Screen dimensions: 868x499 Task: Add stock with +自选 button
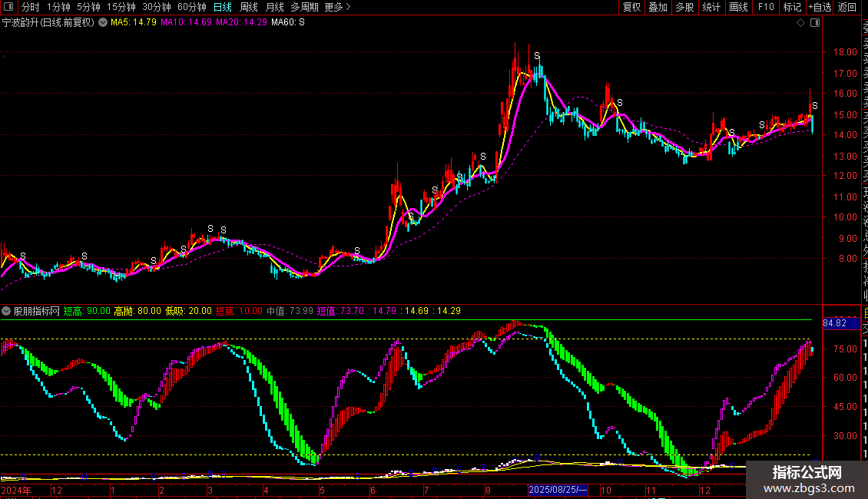[820, 8]
